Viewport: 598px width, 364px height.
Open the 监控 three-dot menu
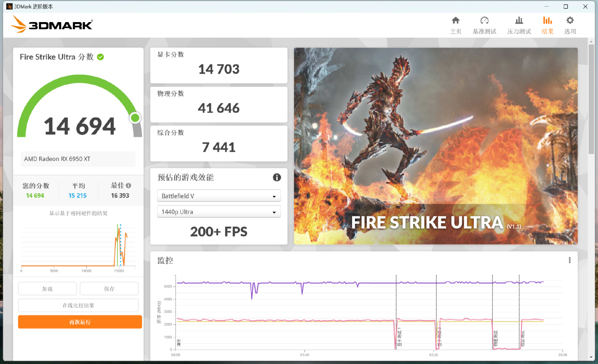(570, 260)
